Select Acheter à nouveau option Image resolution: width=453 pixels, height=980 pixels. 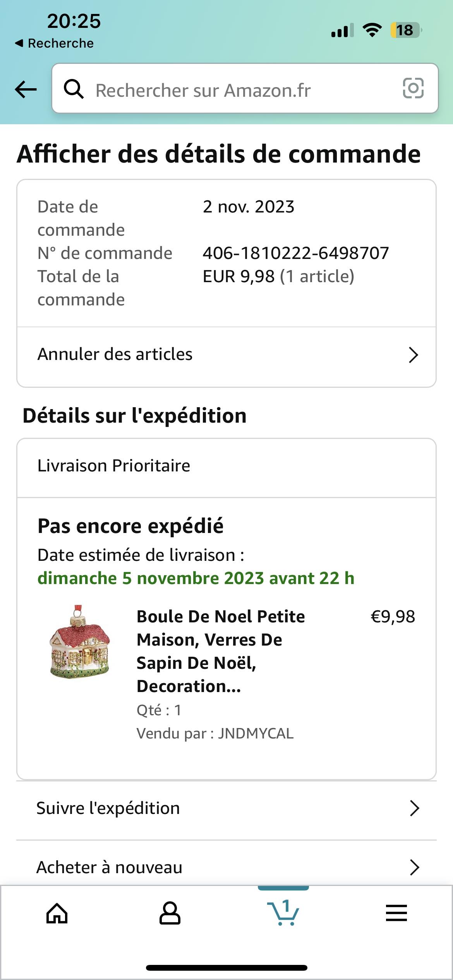109,867
